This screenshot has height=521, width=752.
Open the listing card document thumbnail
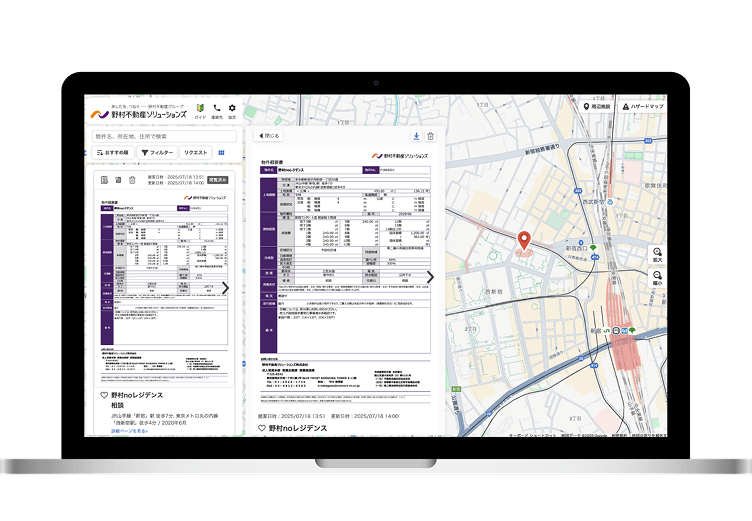tap(164, 288)
